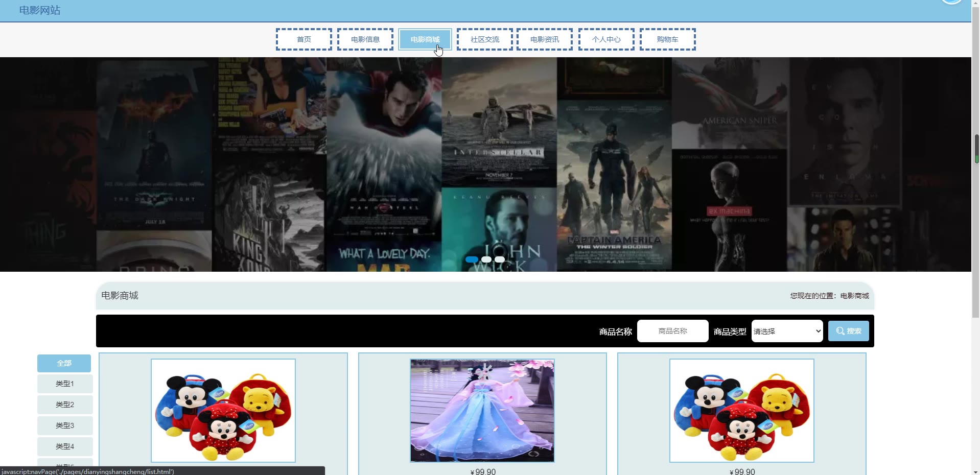Filter products by 类型2
980x475 pixels.
click(x=65, y=405)
